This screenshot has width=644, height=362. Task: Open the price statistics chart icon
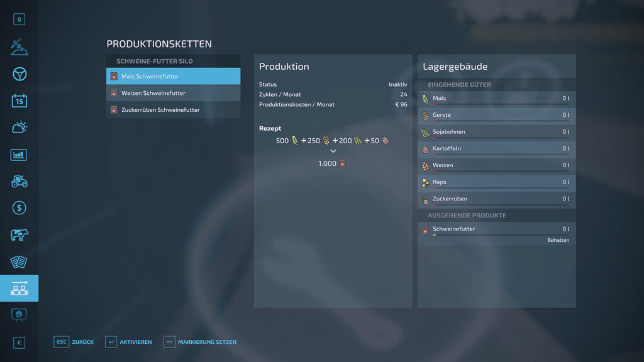click(x=19, y=155)
